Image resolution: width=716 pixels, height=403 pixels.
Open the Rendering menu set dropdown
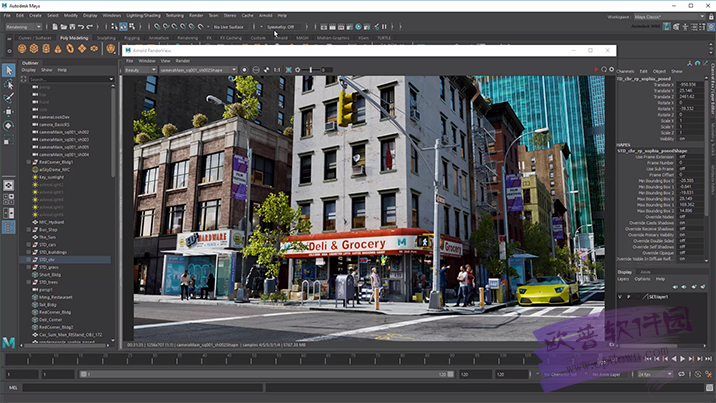click(x=23, y=27)
